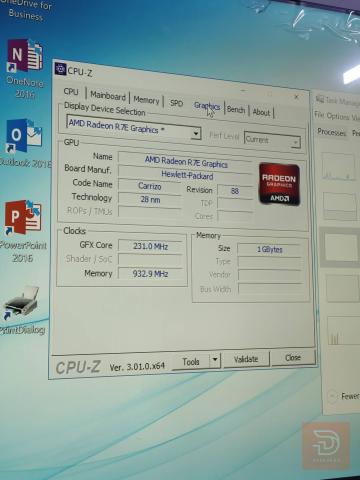Open the PrintDialog printer shortcut

[x=23, y=310]
